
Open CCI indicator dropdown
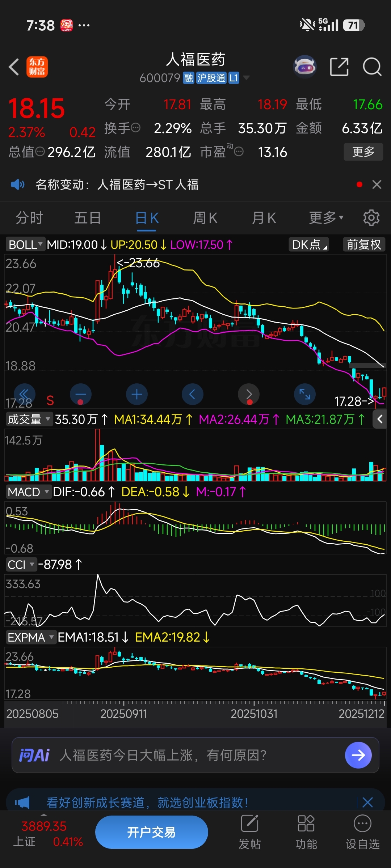[21, 565]
